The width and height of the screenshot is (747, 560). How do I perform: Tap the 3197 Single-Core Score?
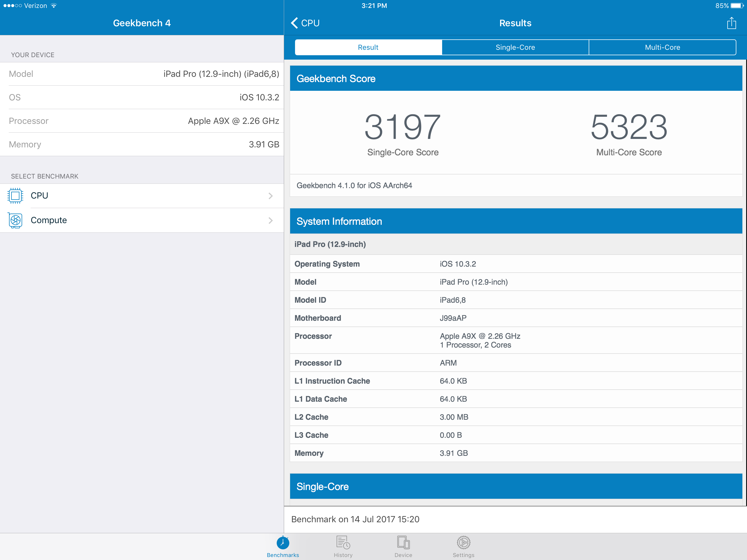402,127
